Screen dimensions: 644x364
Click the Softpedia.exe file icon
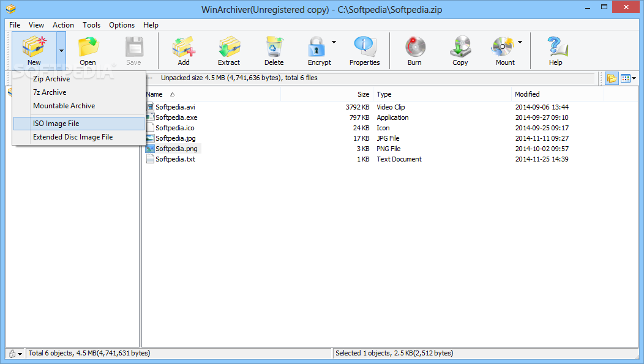(151, 117)
